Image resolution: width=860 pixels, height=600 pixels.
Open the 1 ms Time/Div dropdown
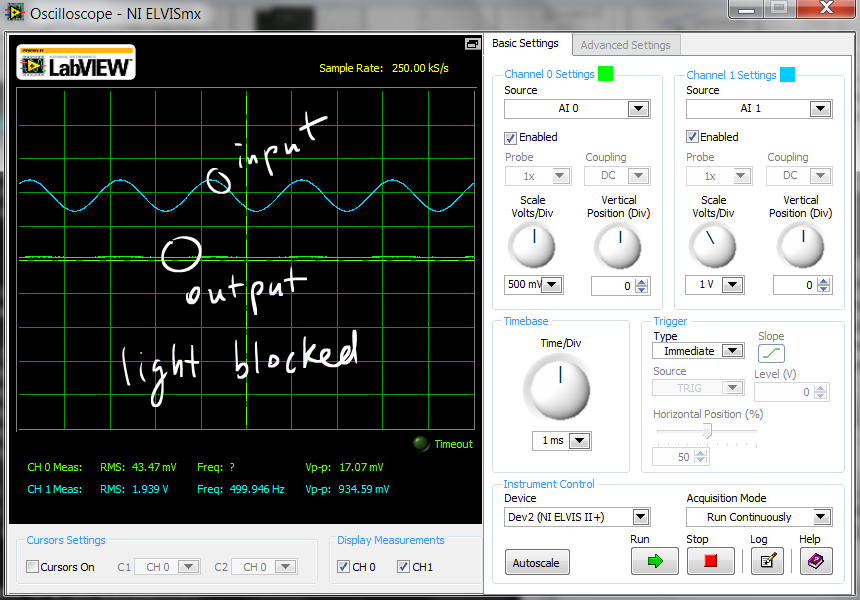[580, 440]
